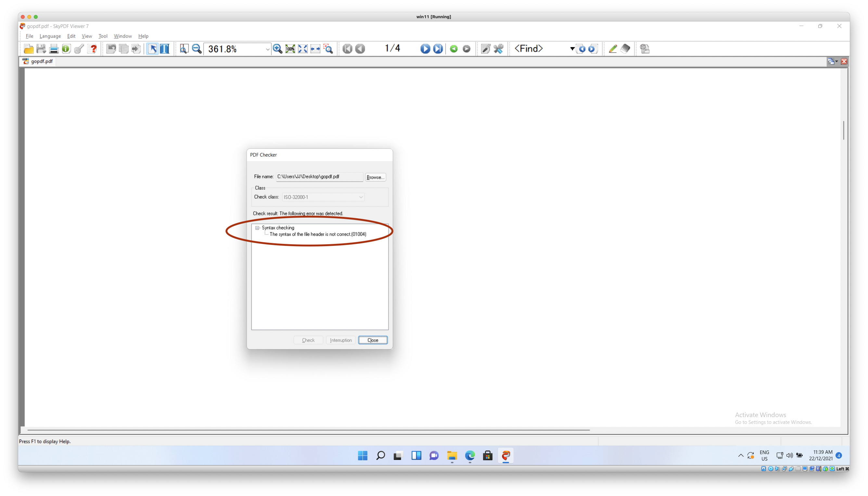Print the current document

(x=54, y=49)
